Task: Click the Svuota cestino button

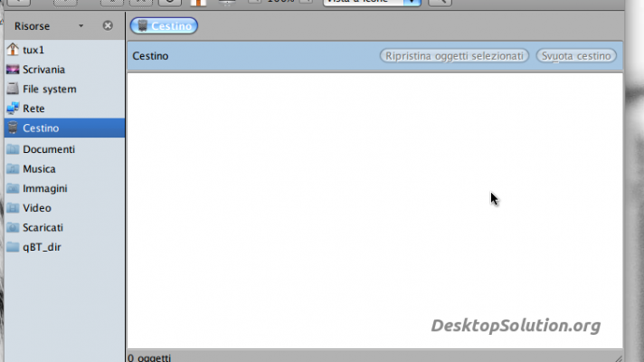Action: (x=576, y=56)
